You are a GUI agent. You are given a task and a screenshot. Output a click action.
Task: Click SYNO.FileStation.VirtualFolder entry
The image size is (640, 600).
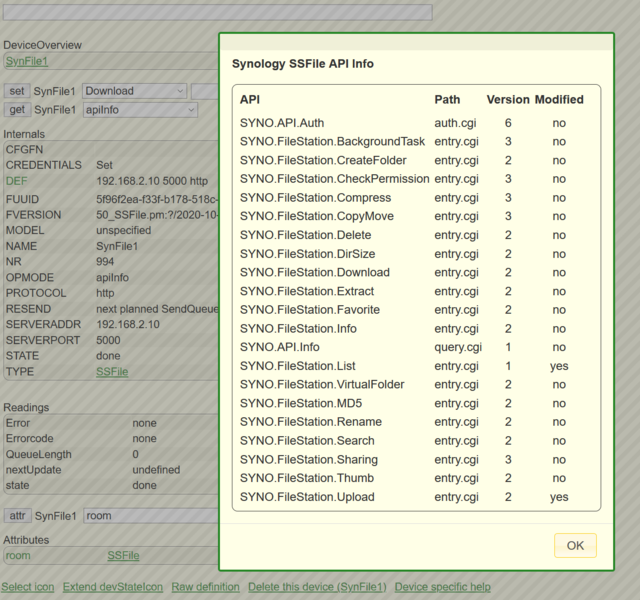click(x=322, y=384)
